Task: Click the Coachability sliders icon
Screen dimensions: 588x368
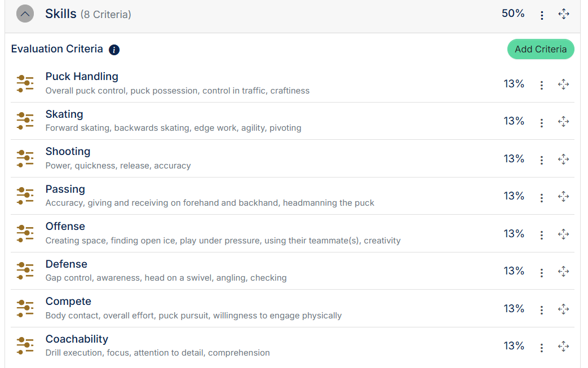Action: pos(25,346)
